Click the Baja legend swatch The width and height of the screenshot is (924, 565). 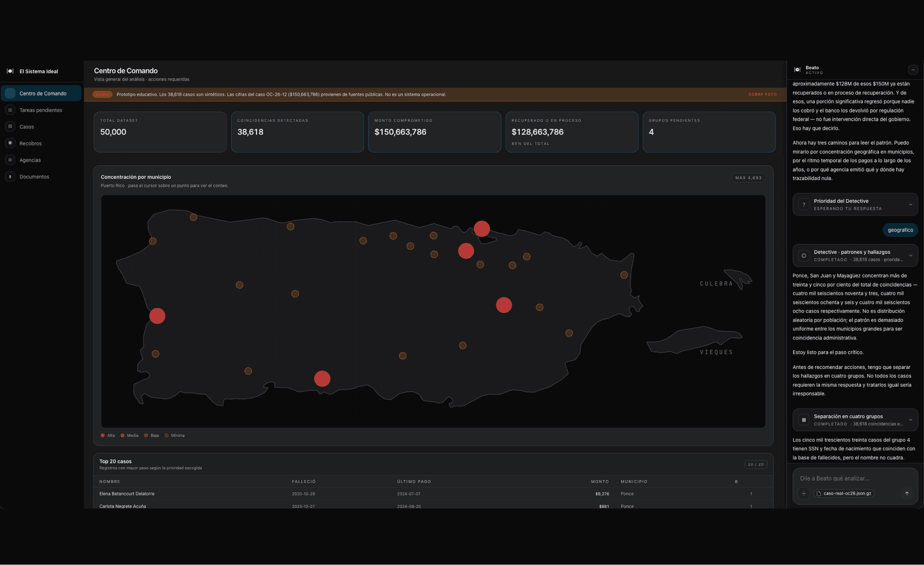click(146, 436)
